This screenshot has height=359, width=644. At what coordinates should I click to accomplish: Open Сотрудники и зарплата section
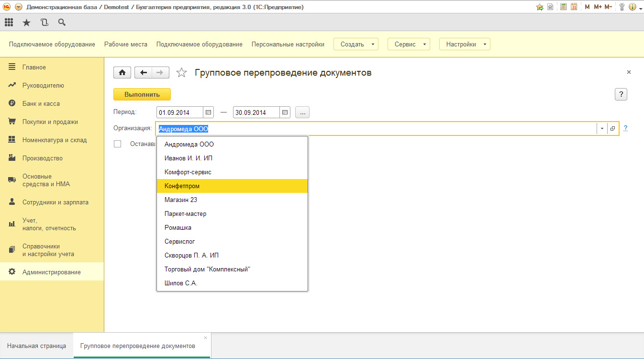[52, 202]
